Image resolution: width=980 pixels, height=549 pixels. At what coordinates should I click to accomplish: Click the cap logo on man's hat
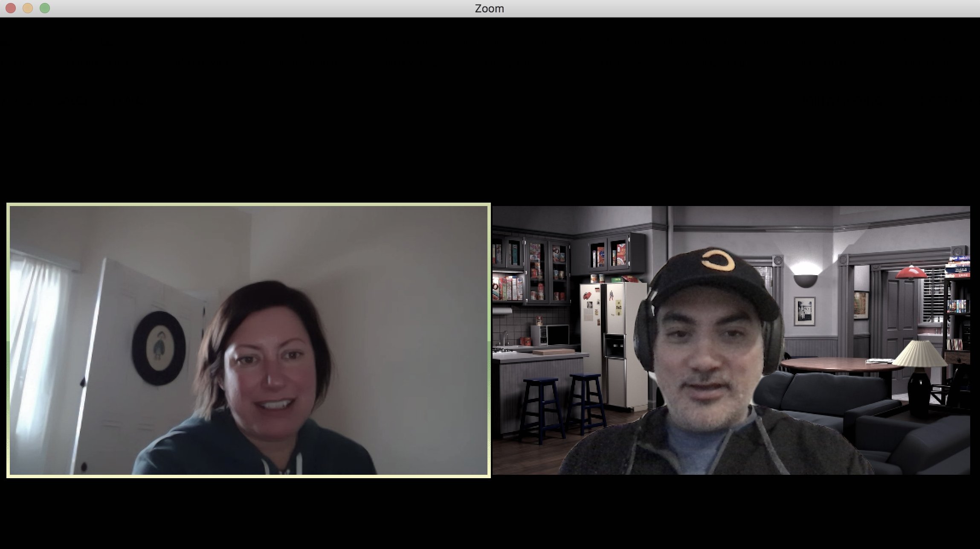click(718, 260)
